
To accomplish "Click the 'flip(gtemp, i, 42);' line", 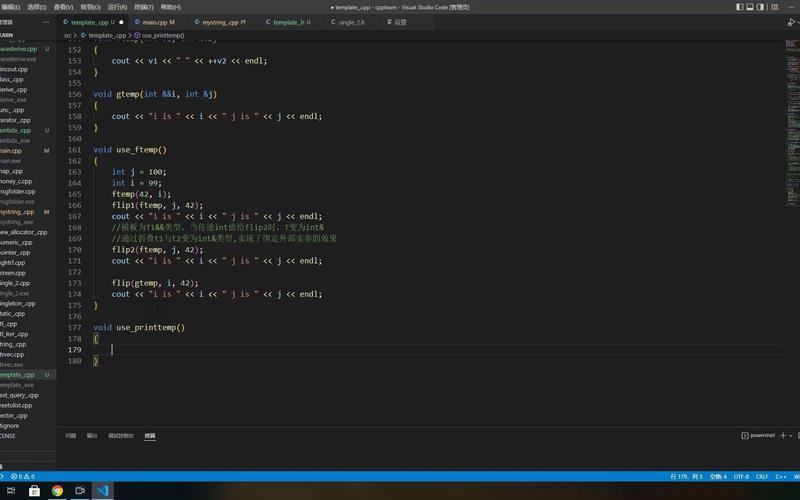I will (x=155, y=283).
